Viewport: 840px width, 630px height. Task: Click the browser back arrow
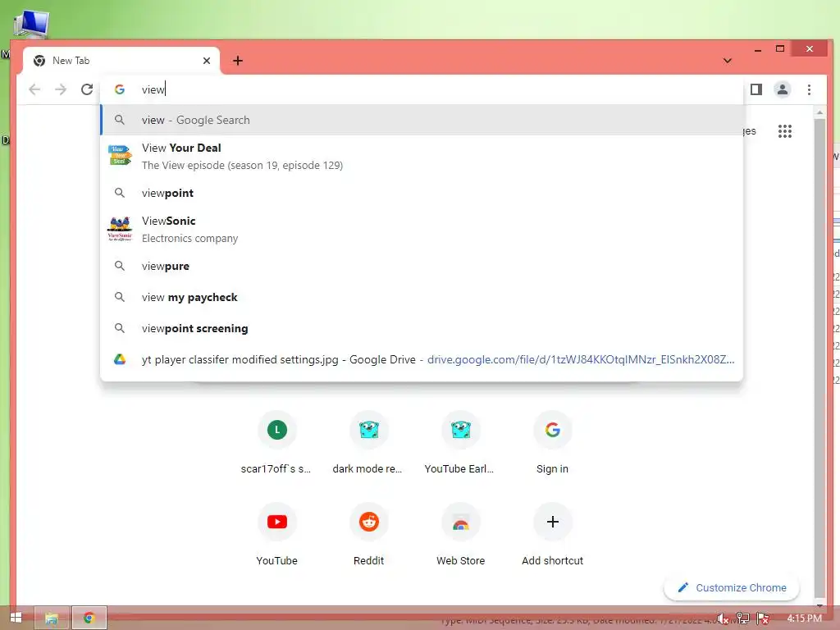[x=34, y=89]
